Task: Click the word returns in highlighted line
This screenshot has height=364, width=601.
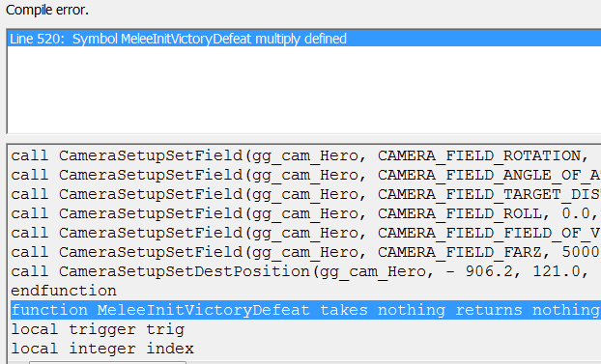Action: coord(489,310)
